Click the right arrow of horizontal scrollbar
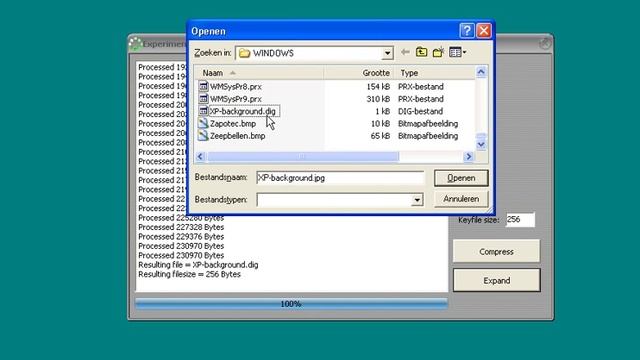This screenshot has height=360, width=640. pos(469,156)
